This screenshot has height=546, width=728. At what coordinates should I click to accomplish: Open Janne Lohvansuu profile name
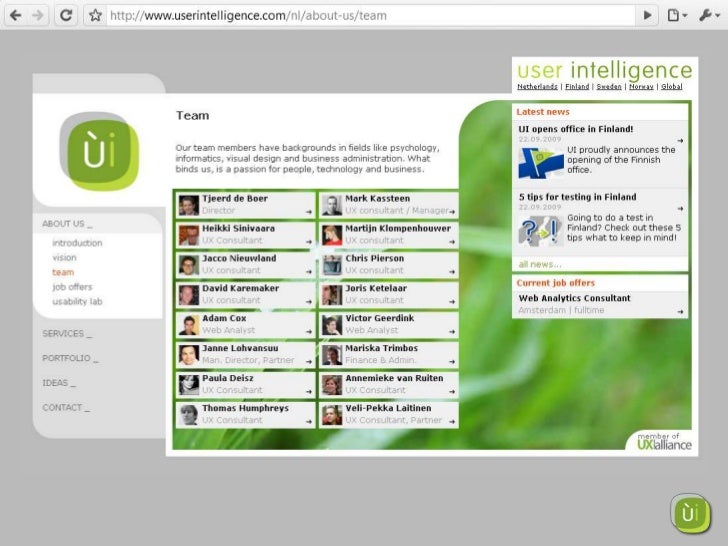pyautogui.click(x=240, y=348)
